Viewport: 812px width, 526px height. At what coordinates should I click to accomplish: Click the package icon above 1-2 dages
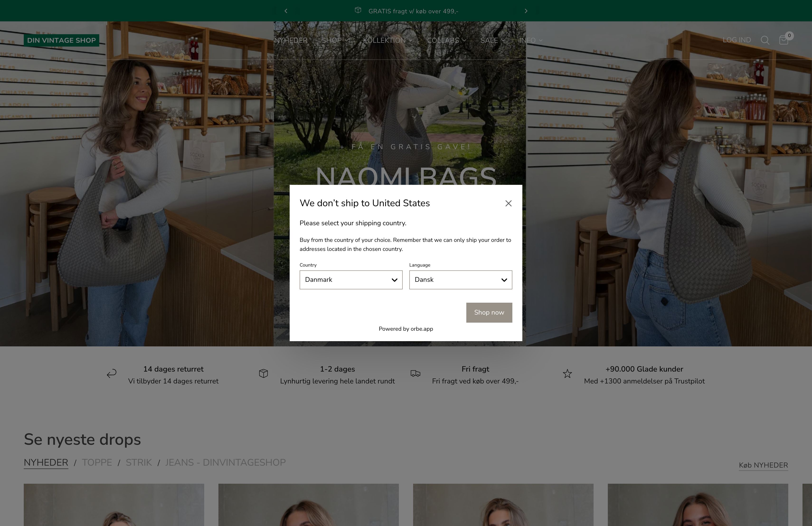coord(263,374)
